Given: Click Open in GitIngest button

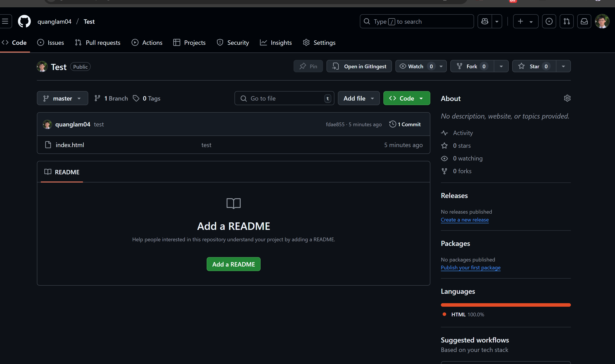Looking at the screenshot, I should [359, 66].
